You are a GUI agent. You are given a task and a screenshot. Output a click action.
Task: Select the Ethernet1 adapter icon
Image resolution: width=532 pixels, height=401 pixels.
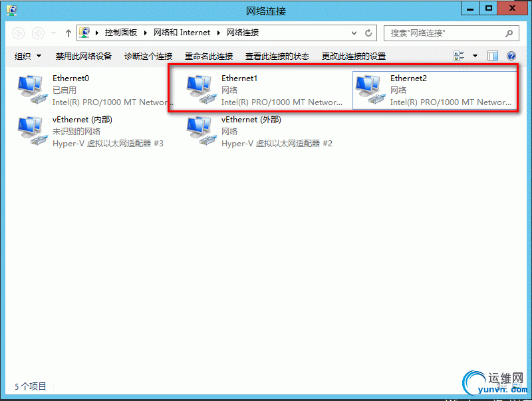click(x=201, y=90)
